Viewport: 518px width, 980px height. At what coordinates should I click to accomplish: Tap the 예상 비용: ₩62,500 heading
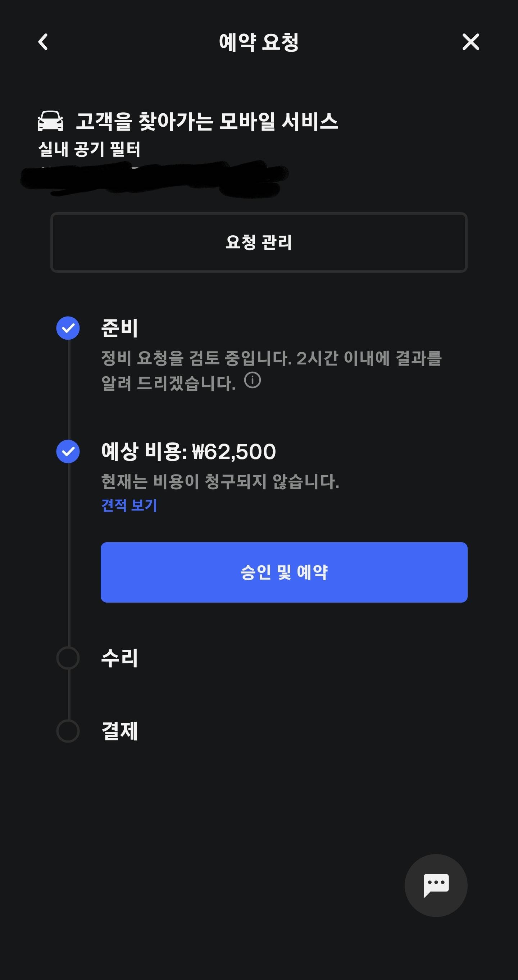click(188, 452)
